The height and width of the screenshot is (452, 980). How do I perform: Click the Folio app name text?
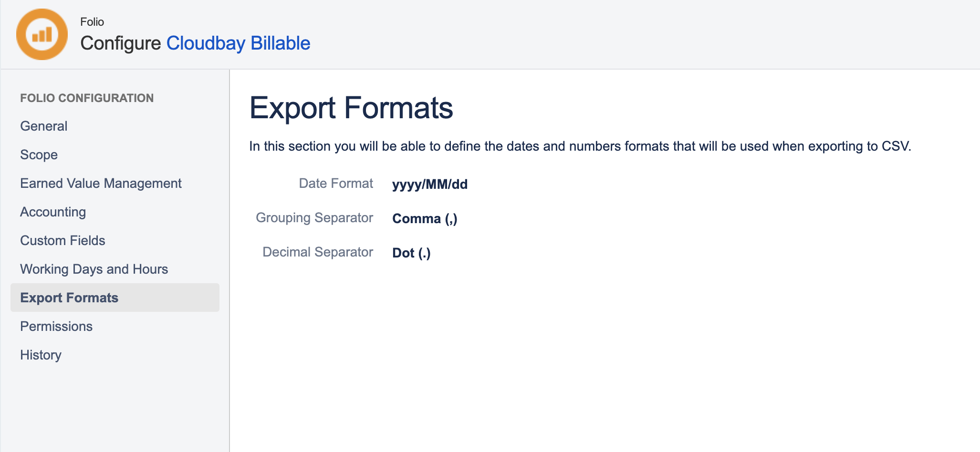pyautogui.click(x=93, y=21)
